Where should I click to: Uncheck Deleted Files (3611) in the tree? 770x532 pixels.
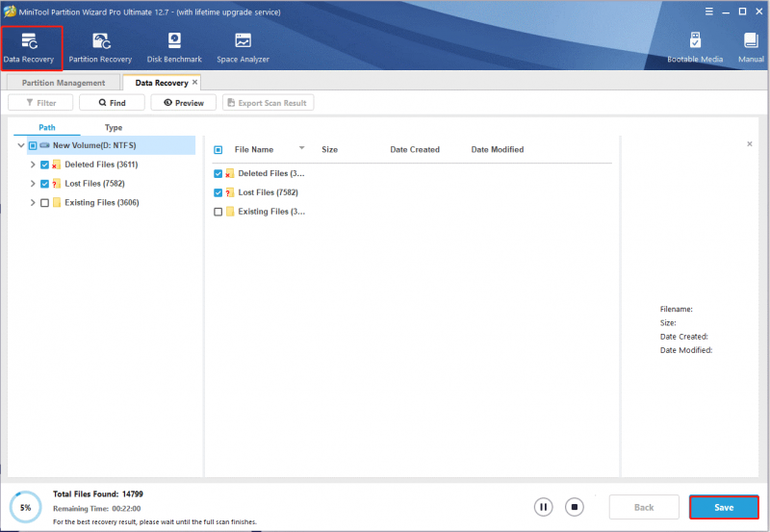[44, 165]
